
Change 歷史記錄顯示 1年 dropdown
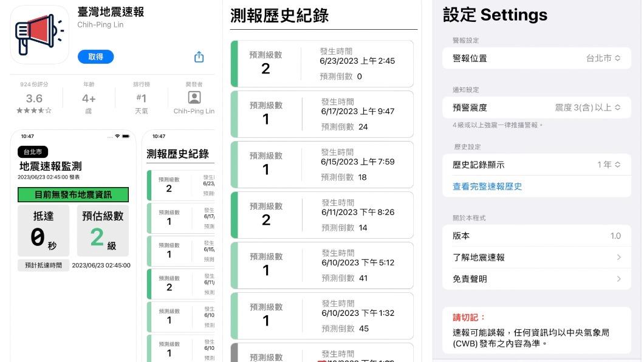(536, 165)
